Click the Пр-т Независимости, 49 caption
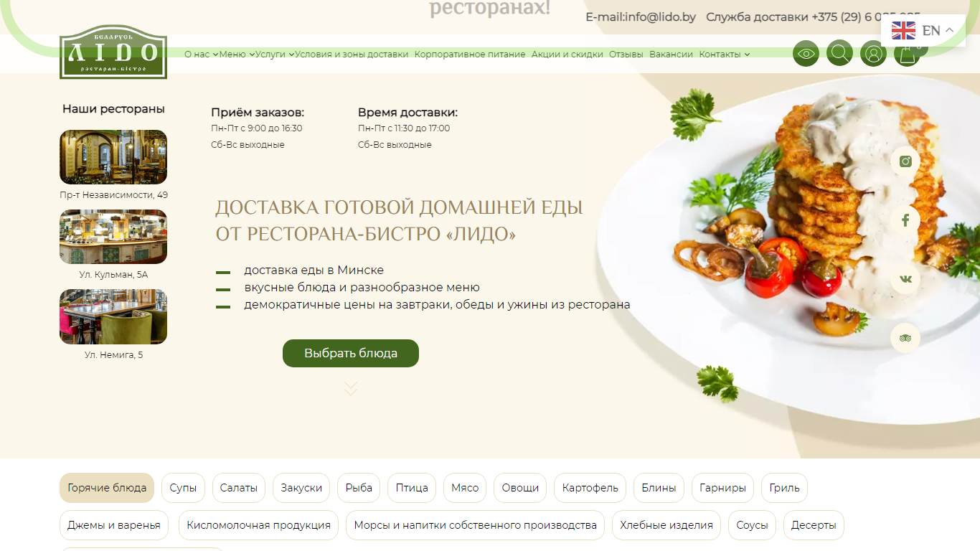Screen dimensions: 980x551 coord(113,195)
